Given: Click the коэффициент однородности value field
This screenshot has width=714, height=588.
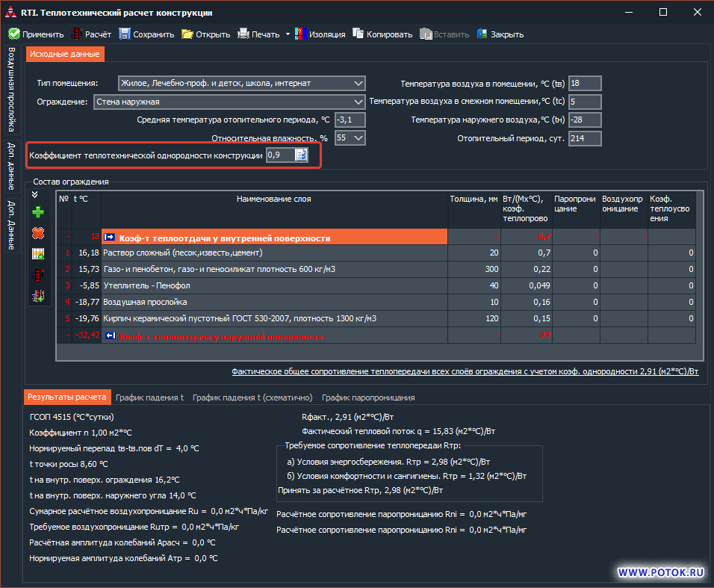Looking at the screenshot, I should 281,155.
